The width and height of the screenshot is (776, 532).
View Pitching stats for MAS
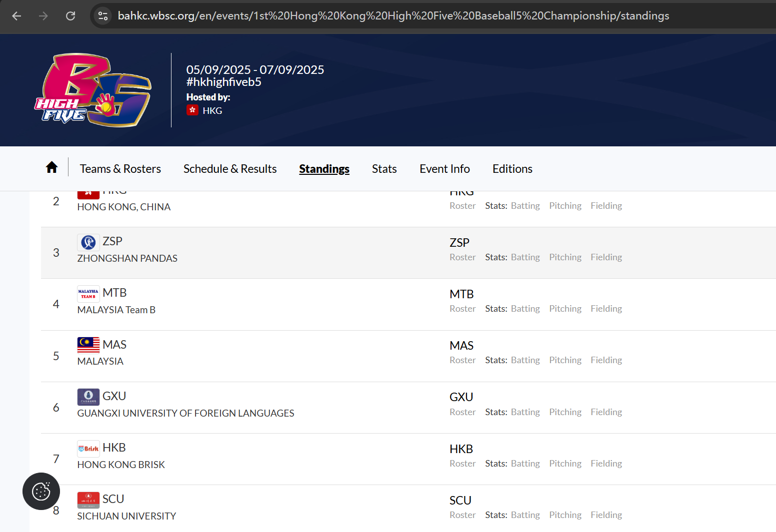click(x=565, y=360)
